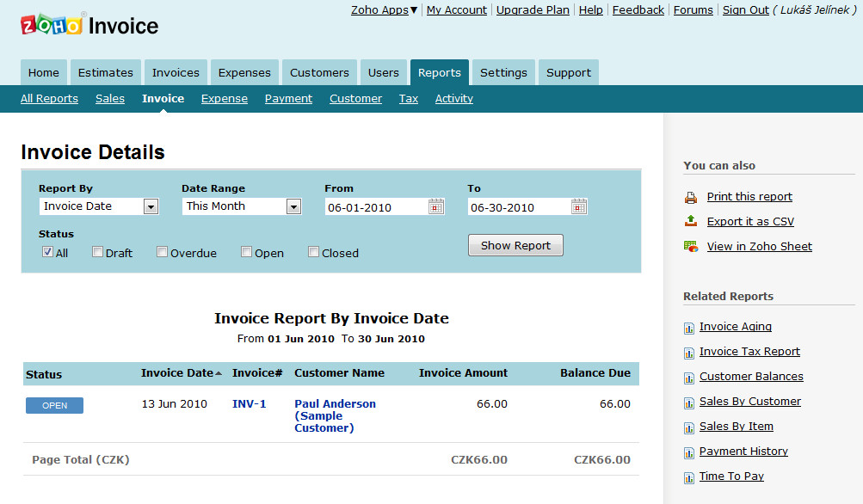Click the Show Report button
The height and width of the screenshot is (504, 863).
[515, 245]
